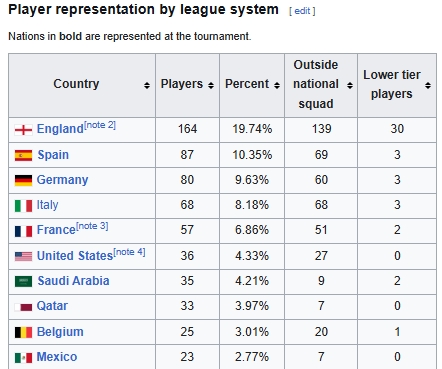Click the Germany flag icon
Viewport: 442px width, 369px height.
point(23,180)
